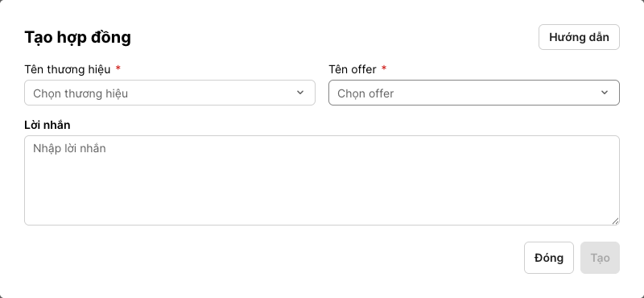Select the Chọn thương hiệu placeholder text
The image size is (644, 298).
click(x=80, y=93)
